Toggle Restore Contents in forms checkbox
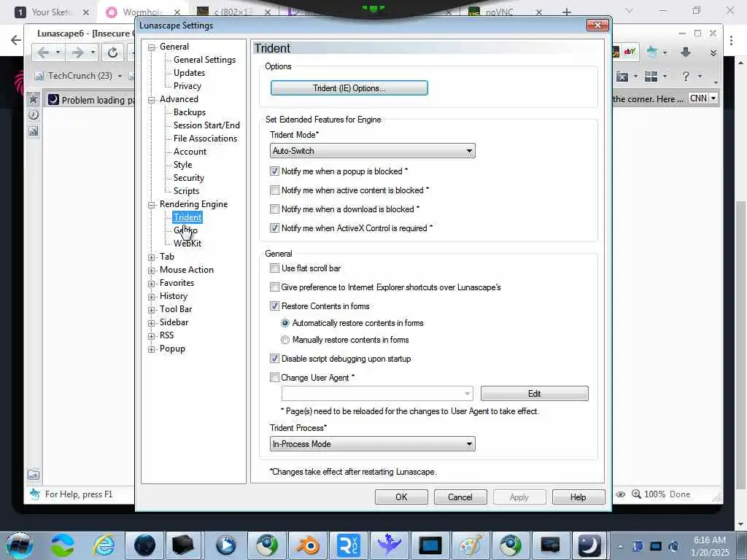 274,306
